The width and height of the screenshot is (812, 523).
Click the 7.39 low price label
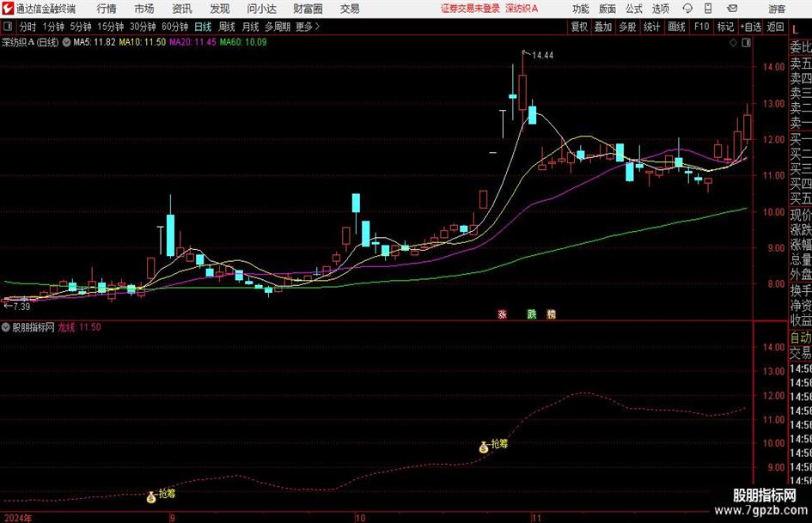pyautogui.click(x=21, y=307)
